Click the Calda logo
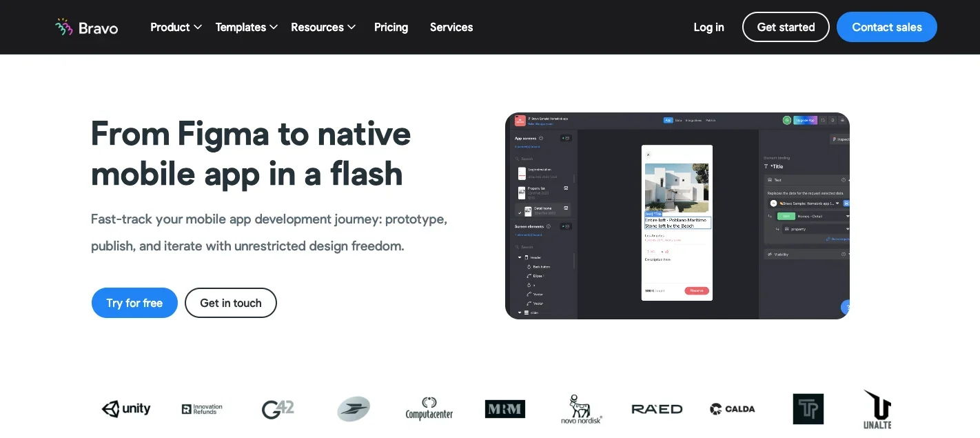The width and height of the screenshot is (980, 438). point(733,409)
